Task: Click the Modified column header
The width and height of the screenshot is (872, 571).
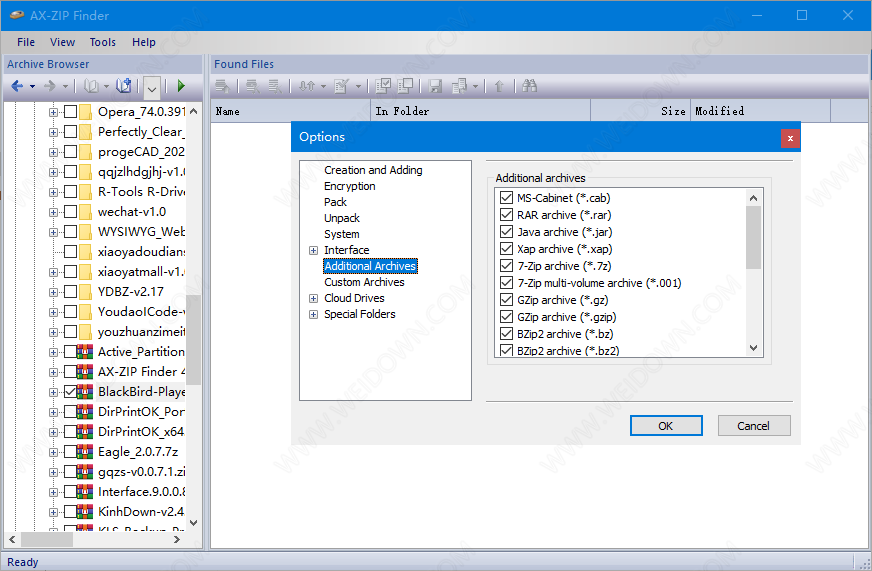Action: (x=760, y=111)
